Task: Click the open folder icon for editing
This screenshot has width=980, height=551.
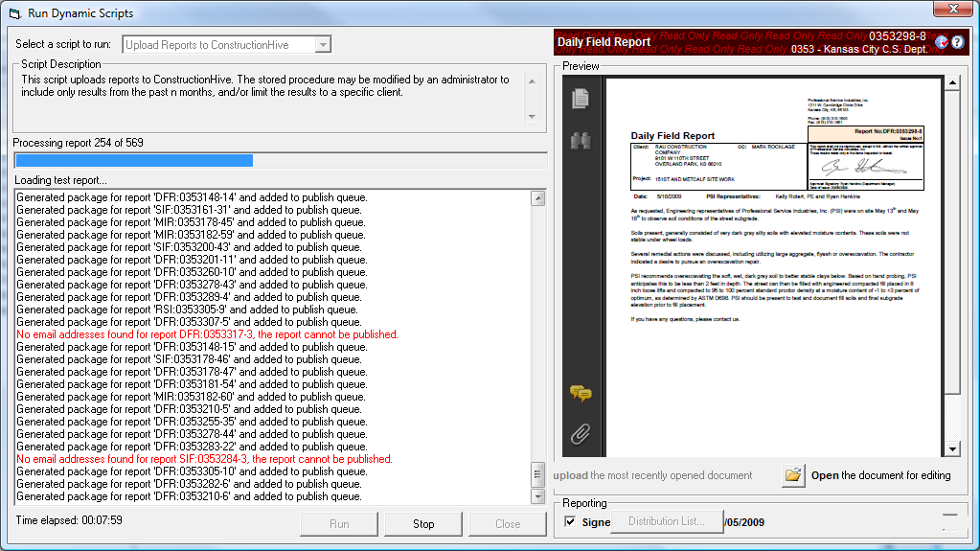Action: tap(792, 475)
